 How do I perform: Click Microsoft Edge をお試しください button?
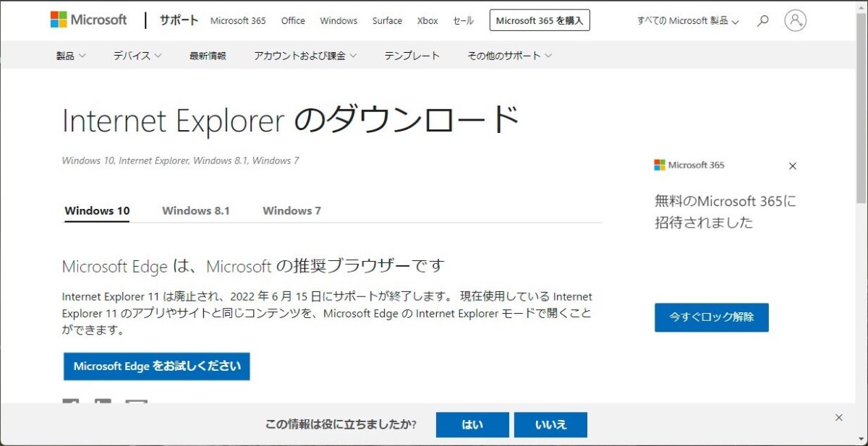[x=157, y=366]
